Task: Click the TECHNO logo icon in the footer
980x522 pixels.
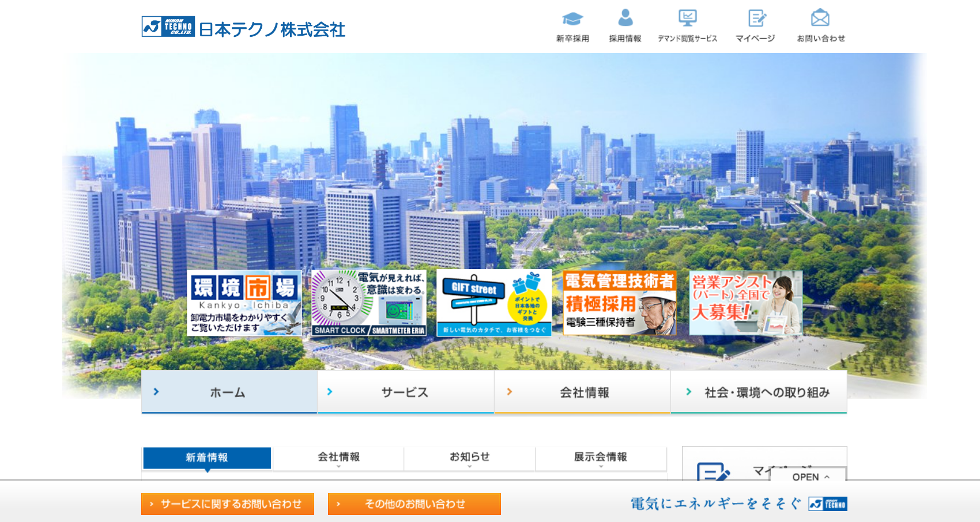Action: [828, 502]
